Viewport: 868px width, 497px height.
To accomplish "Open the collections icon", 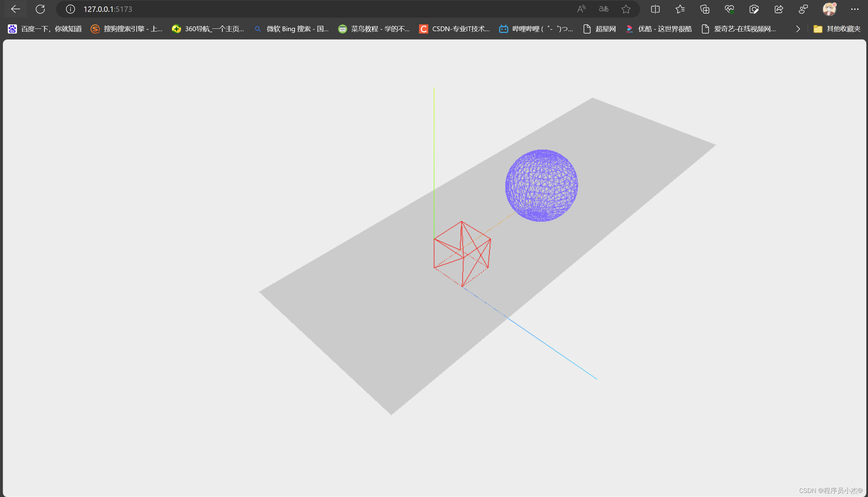I will pos(705,9).
